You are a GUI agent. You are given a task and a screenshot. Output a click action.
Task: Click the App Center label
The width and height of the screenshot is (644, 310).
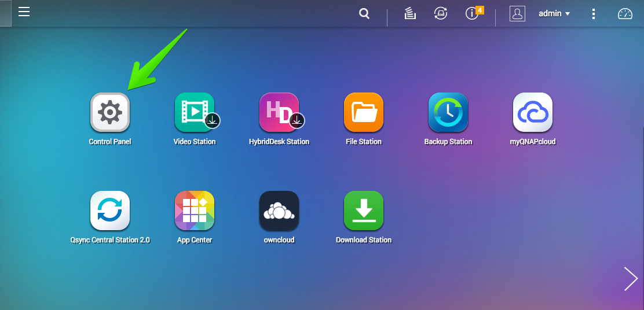click(x=195, y=240)
